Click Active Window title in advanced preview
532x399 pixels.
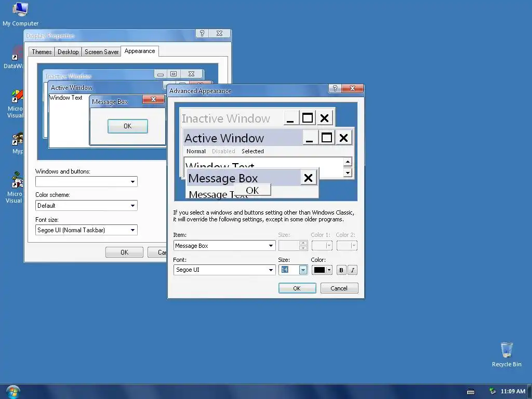tap(224, 138)
